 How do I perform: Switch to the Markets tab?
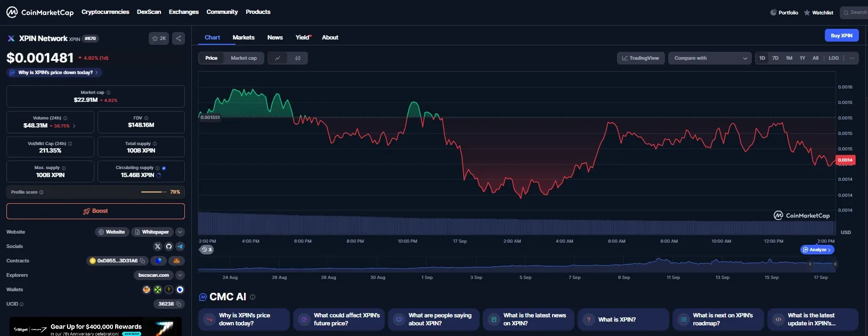[x=244, y=37]
